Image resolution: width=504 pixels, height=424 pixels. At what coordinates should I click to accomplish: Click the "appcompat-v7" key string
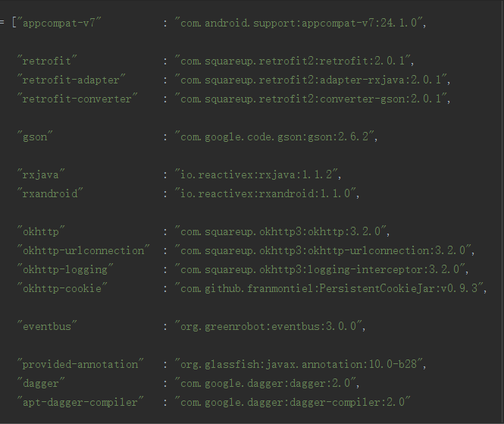[x=58, y=23]
